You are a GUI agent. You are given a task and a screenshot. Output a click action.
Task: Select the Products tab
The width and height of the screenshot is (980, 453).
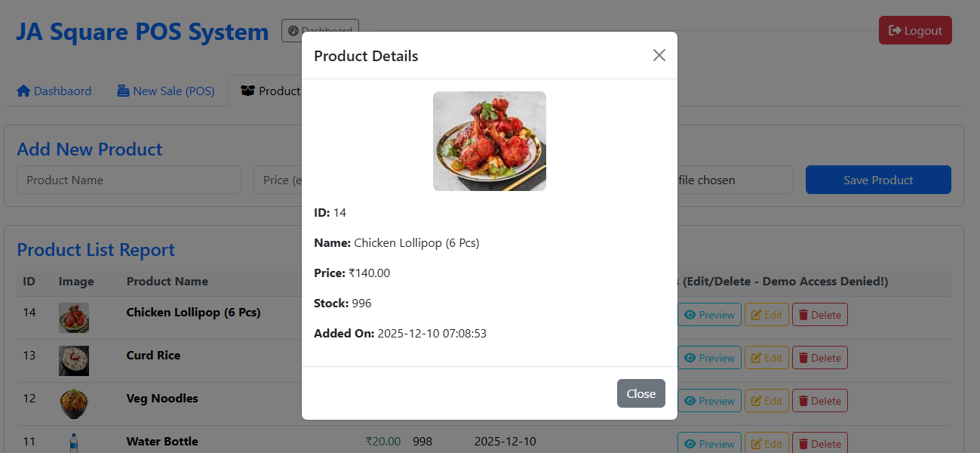tap(268, 90)
